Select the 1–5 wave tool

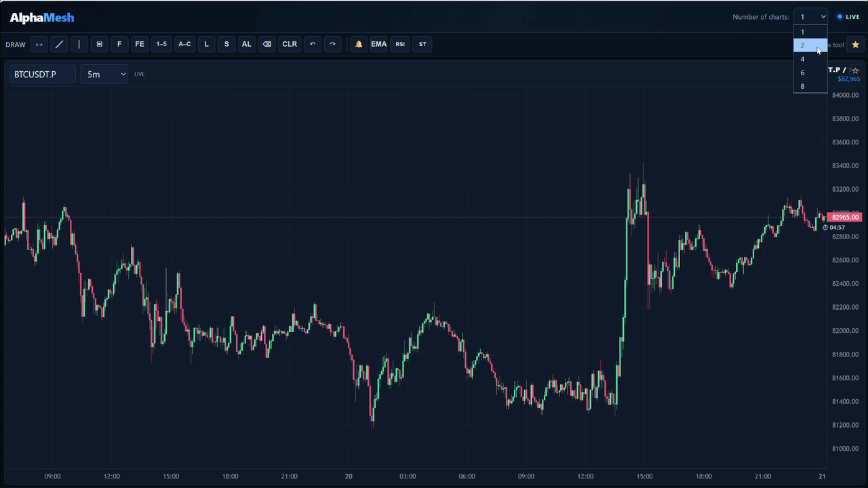pyautogui.click(x=161, y=44)
